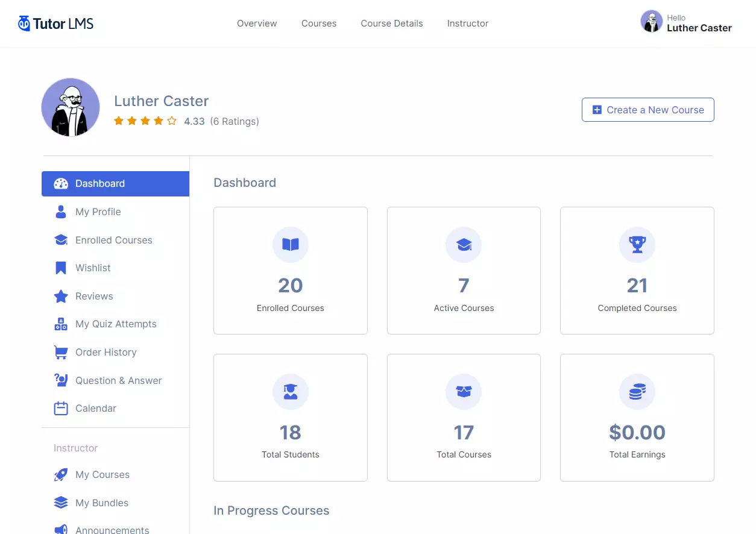Image resolution: width=756 pixels, height=534 pixels.
Task: Click the small header avatar beside Hello
Action: (x=651, y=21)
